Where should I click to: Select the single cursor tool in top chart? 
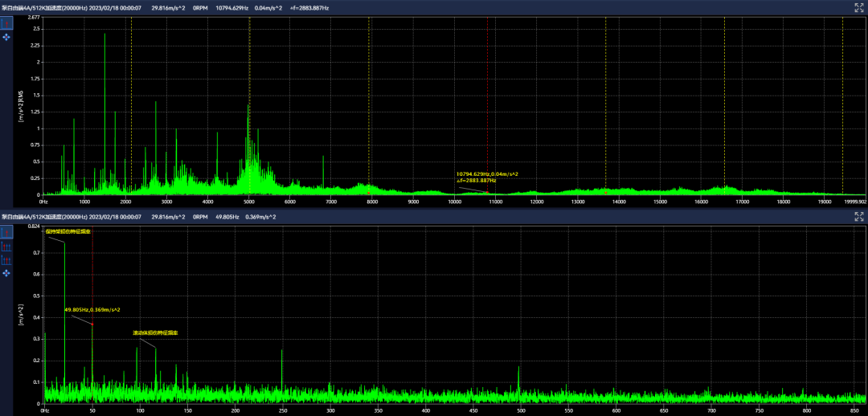point(6,22)
